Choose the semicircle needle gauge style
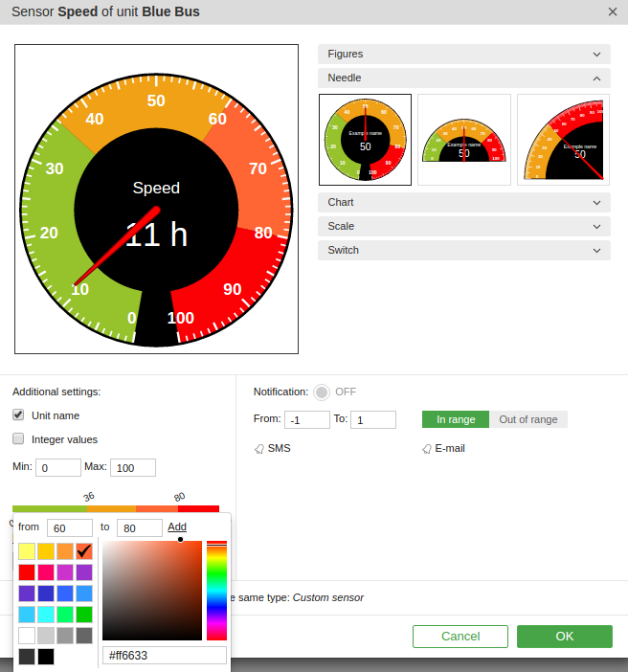 464,140
